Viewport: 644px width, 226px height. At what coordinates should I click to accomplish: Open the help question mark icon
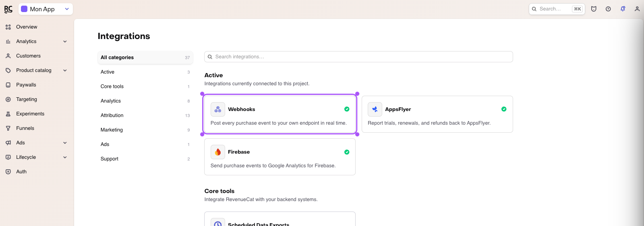click(608, 9)
